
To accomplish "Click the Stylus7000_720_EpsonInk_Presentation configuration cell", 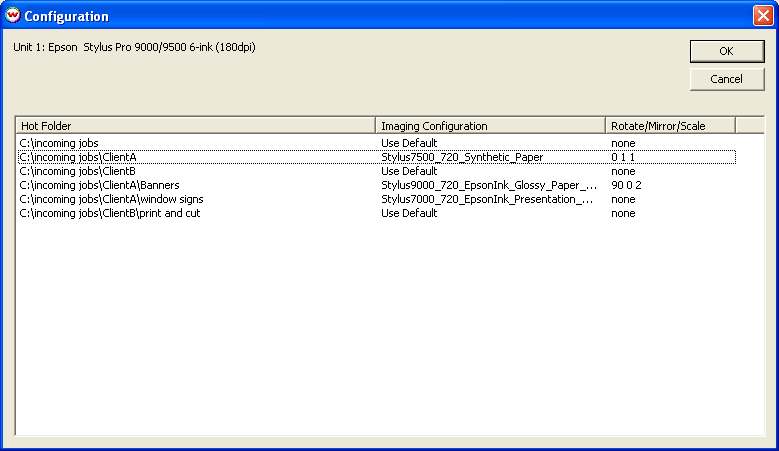I will click(488, 199).
